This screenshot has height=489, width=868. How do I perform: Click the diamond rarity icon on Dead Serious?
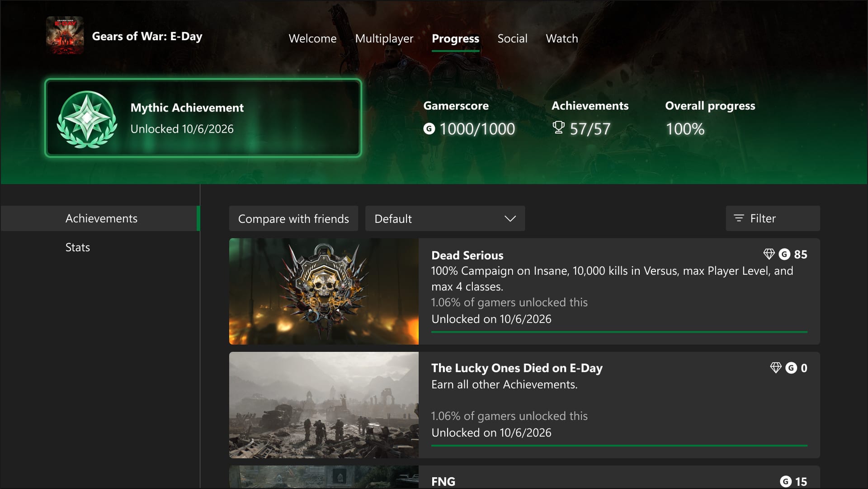coord(769,254)
